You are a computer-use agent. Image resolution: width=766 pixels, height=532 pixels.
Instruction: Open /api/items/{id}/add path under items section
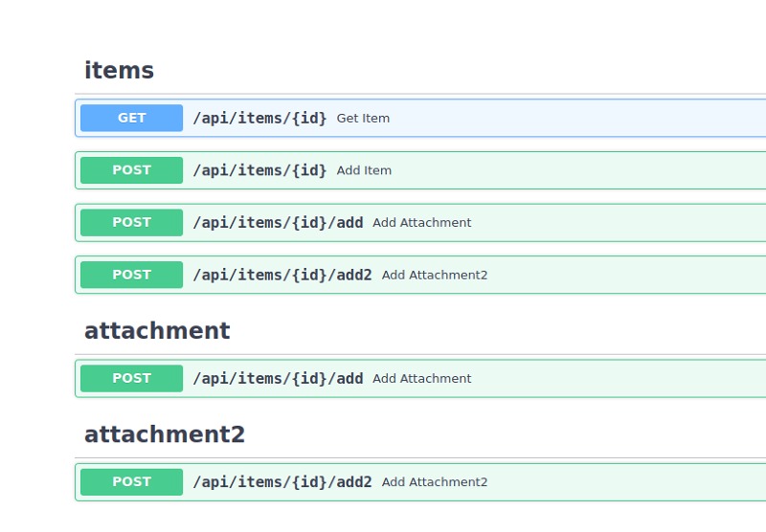click(278, 223)
